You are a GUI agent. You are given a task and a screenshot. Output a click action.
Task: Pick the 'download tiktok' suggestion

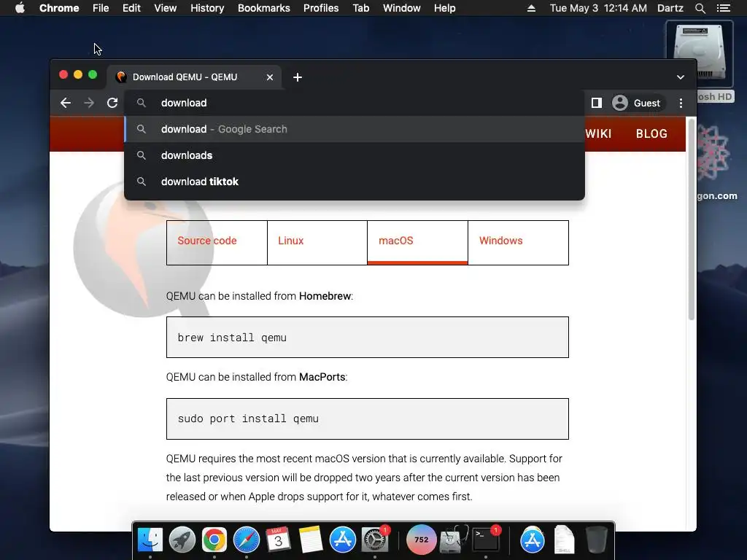tap(355, 182)
